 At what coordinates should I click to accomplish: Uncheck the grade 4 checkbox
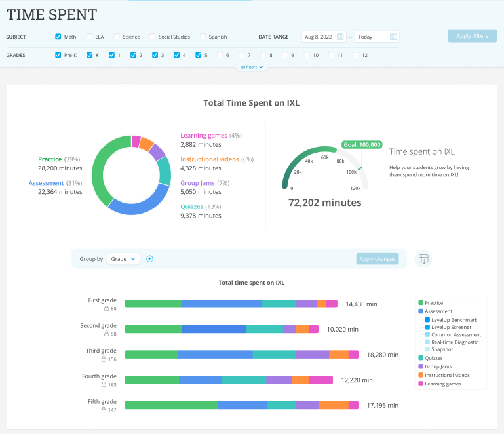coord(177,55)
